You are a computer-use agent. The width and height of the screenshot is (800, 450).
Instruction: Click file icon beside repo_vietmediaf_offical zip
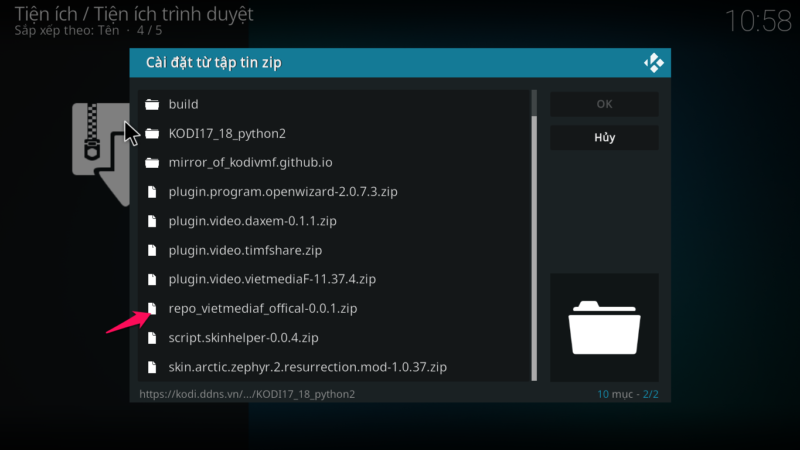point(152,309)
